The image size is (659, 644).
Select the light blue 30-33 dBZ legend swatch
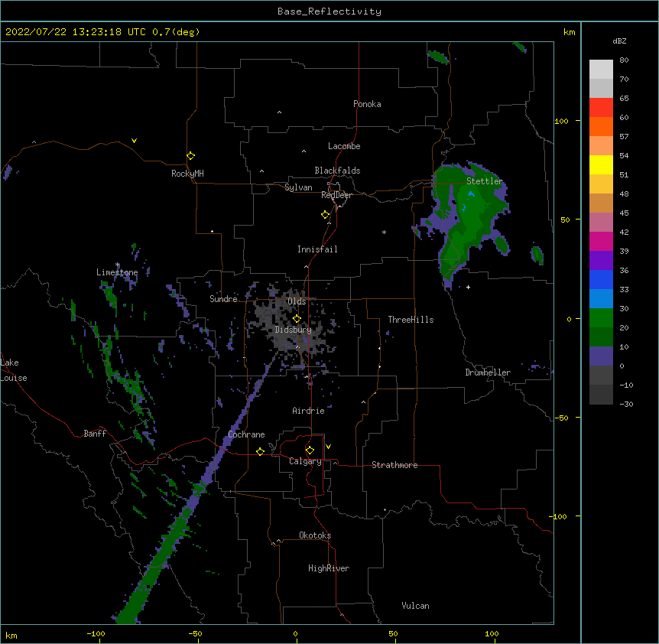601,298
